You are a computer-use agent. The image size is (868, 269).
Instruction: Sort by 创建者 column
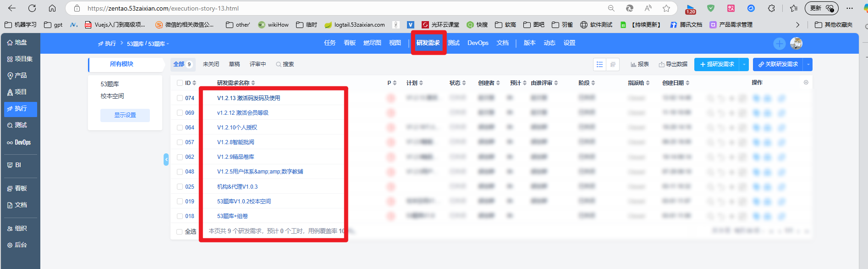click(x=489, y=83)
